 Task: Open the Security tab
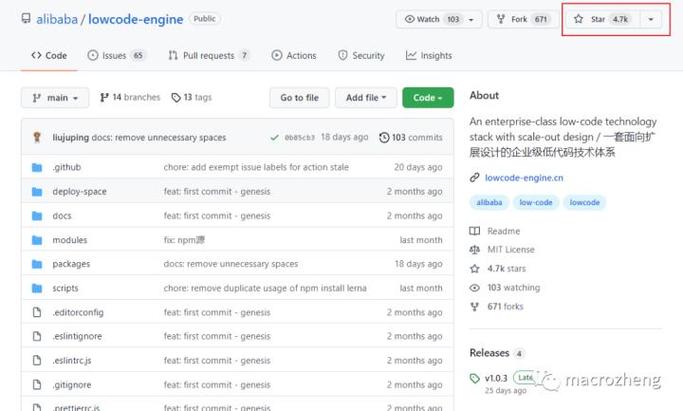point(362,56)
